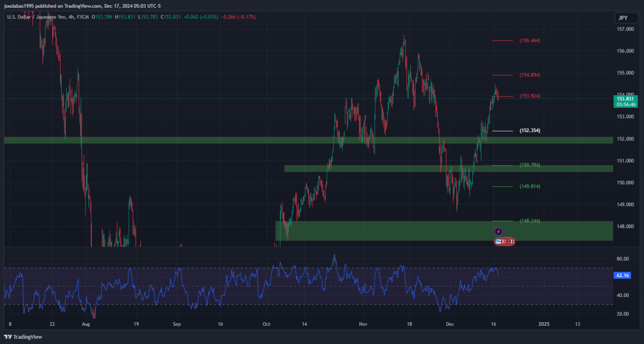Click the 149.000 price axis label

point(625,205)
